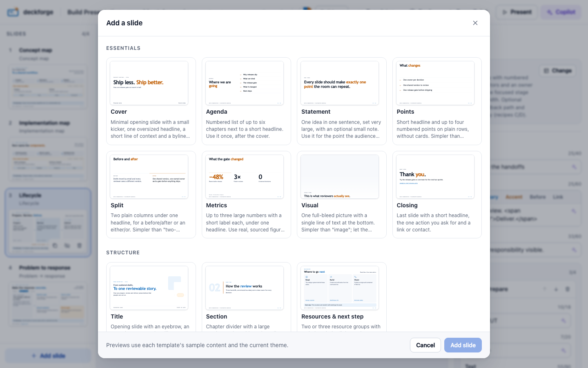Pick the Visual slide template
Screen dimensions: 588x368
pos(341,195)
